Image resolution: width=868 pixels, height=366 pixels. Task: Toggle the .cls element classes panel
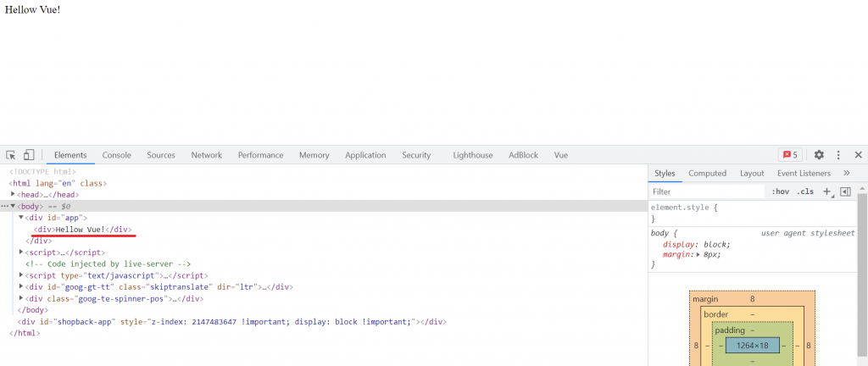[x=805, y=191]
